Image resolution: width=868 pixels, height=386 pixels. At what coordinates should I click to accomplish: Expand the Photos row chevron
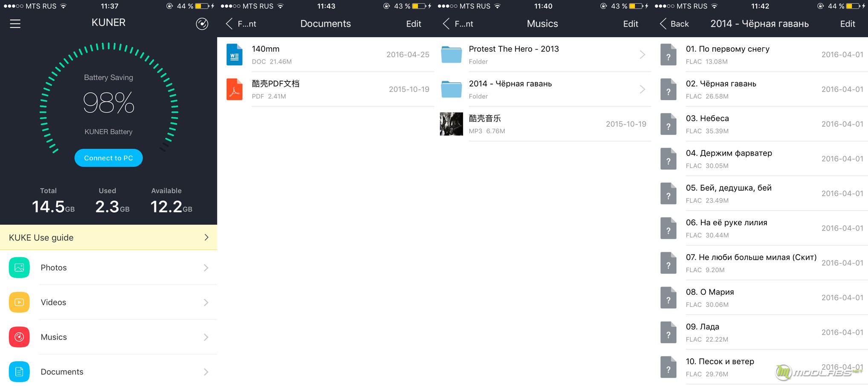coord(206,268)
